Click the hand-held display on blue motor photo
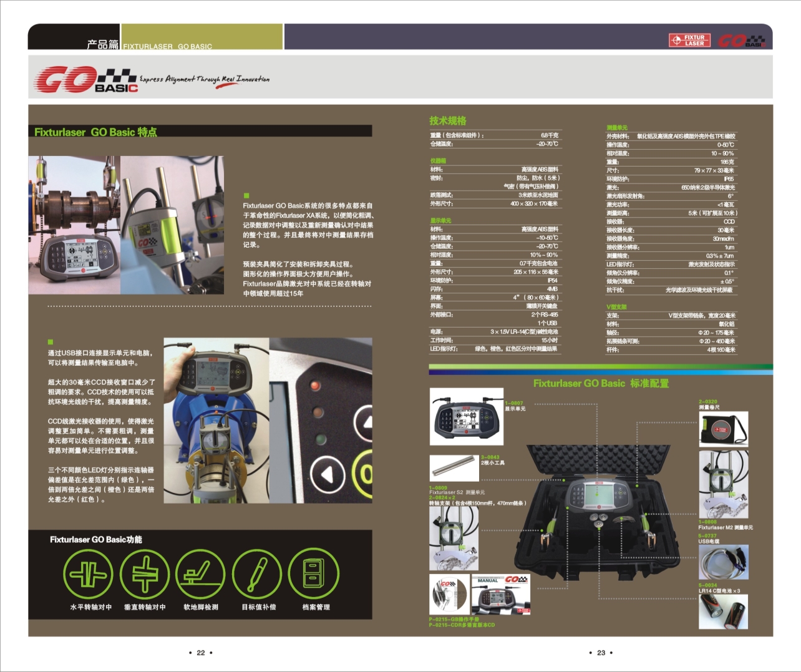This screenshot has width=801, height=672. 216,420
